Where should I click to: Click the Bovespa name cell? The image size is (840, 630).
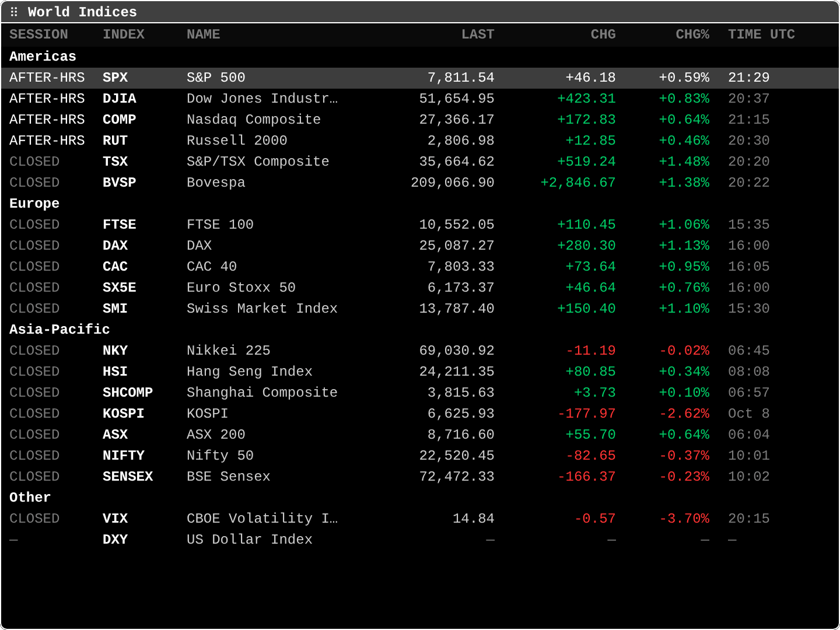coord(216,183)
